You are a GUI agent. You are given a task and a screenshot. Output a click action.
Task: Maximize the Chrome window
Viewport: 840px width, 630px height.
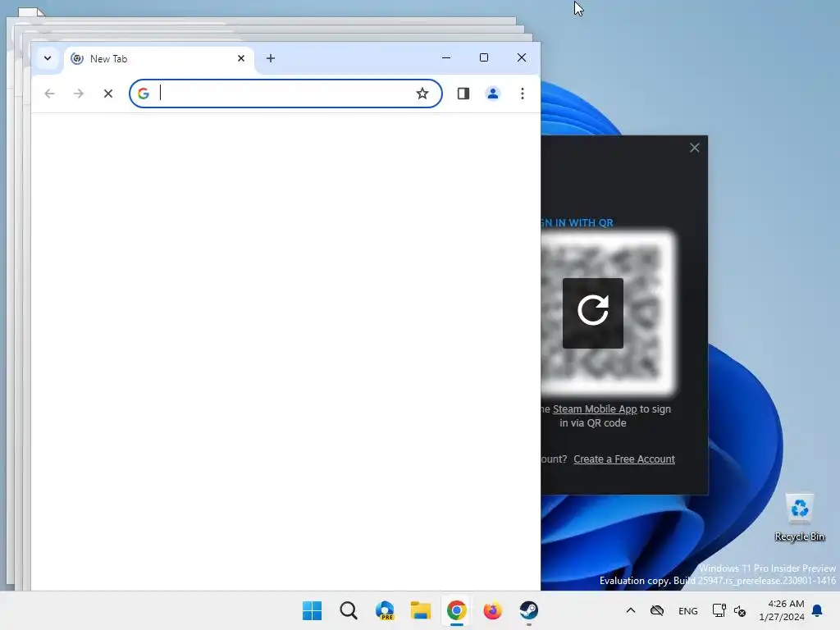(484, 58)
